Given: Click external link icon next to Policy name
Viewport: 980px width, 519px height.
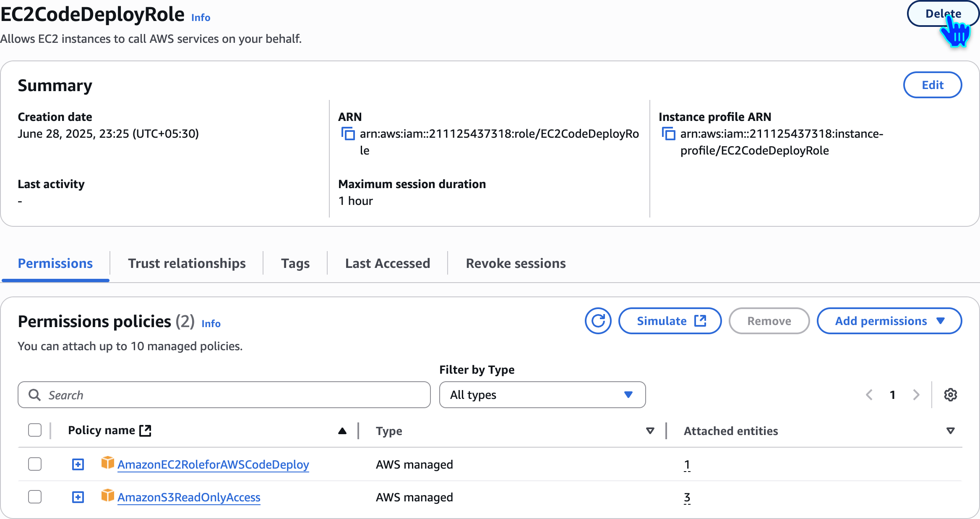Looking at the screenshot, I should click(145, 430).
